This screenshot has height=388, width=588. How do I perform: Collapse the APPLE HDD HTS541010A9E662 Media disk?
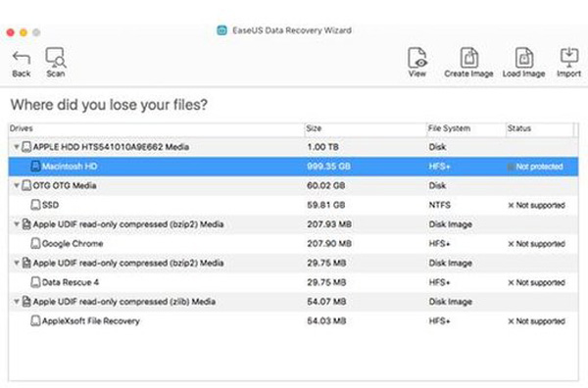tap(17, 147)
